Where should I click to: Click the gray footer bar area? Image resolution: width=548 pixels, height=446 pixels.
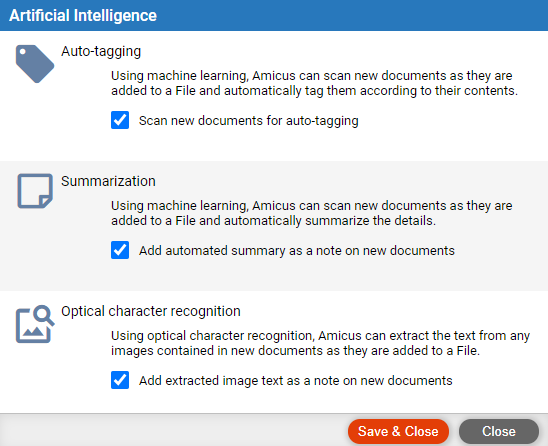click(x=175, y=430)
